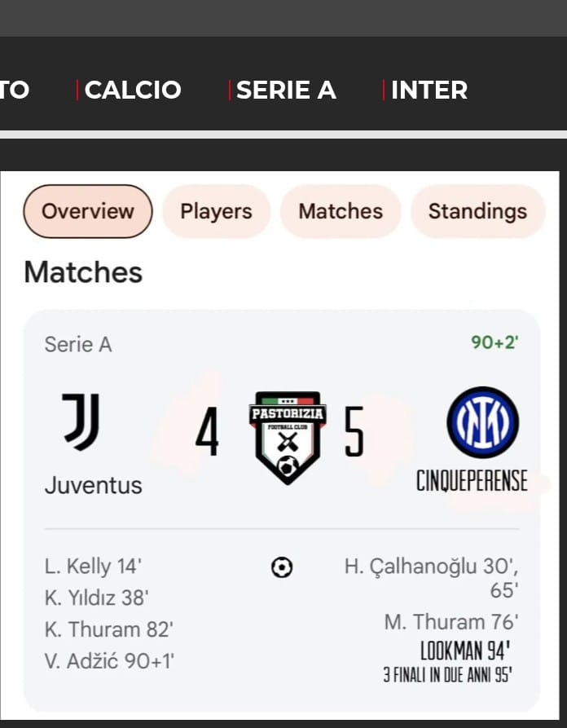
Task: Click the Matches section heading
Action: [x=83, y=272]
